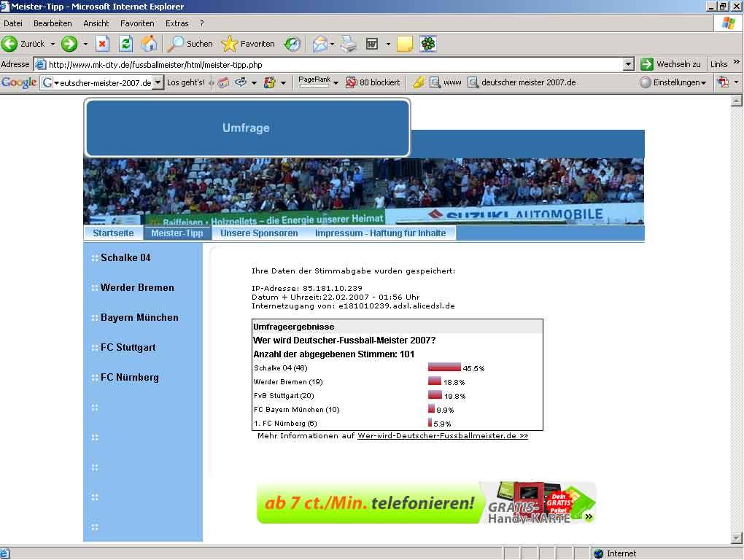The height and width of the screenshot is (560, 744).
Task: Click the Wechseln zu go button
Action: pos(670,64)
